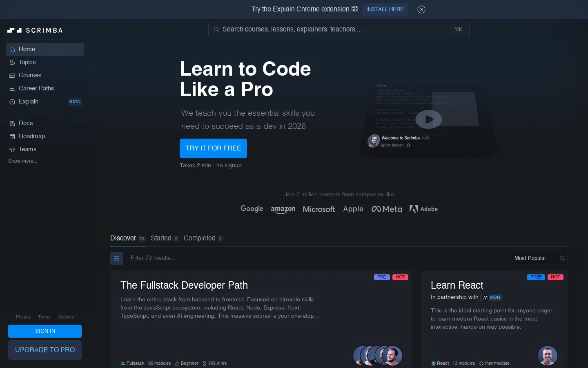Open the Terms link
588x368 pixels.
coord(44,317)
